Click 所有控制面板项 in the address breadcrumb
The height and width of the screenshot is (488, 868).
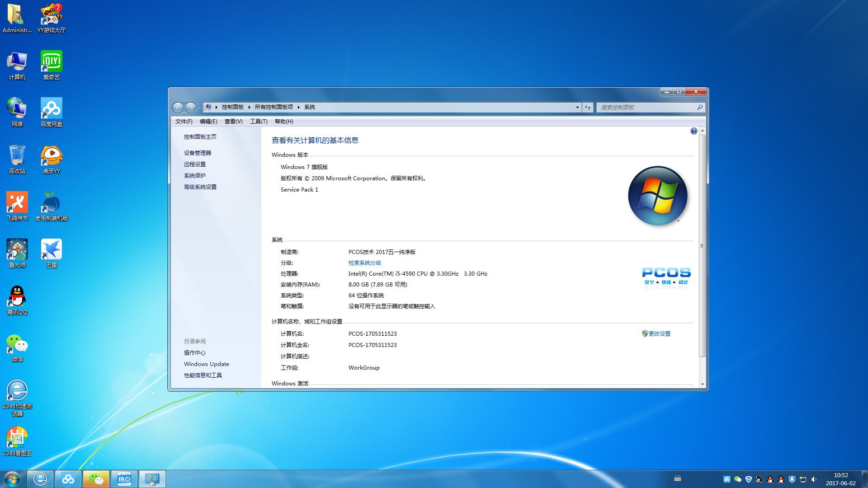point(274,107)
